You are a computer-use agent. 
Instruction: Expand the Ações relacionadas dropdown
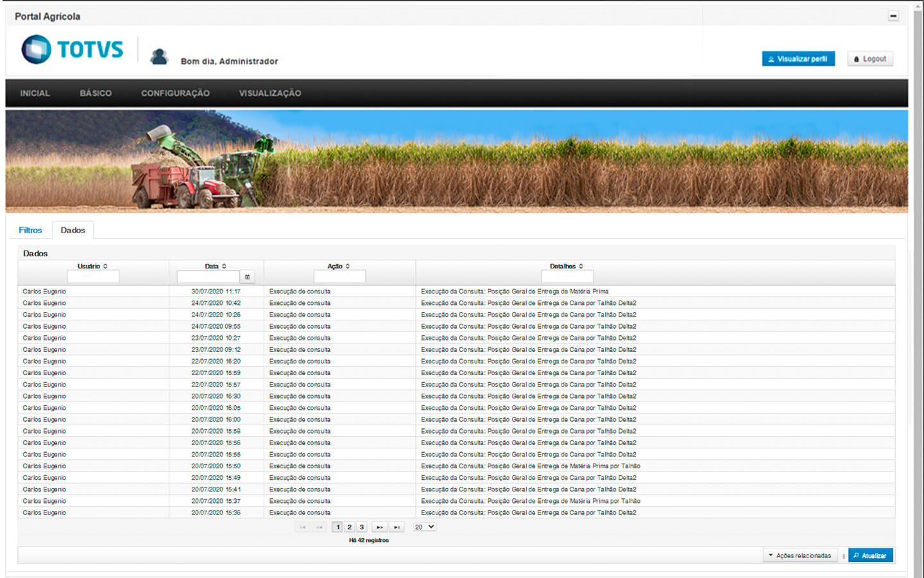pos(800,556)
